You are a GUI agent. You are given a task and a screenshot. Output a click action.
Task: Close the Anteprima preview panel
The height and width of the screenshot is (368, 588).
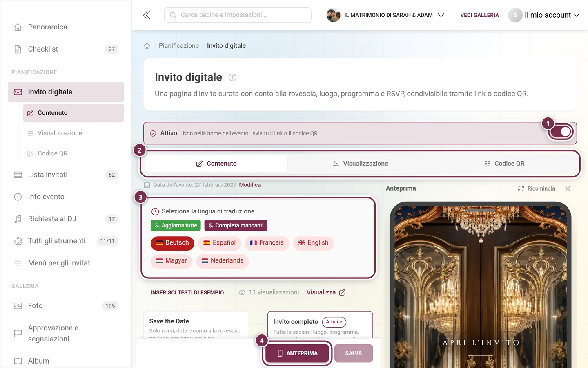(x=568, y=188)
